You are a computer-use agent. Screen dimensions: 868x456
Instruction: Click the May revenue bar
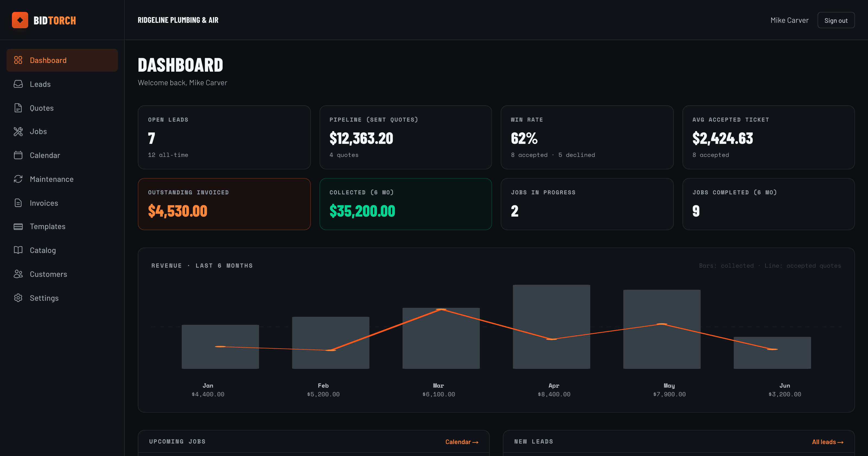tap(662, 329)
